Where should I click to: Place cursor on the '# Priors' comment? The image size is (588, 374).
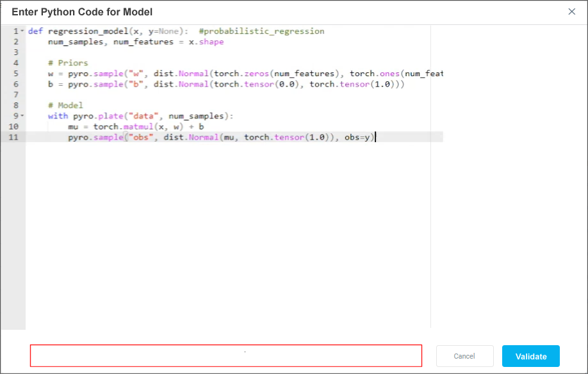coord(68,63)
